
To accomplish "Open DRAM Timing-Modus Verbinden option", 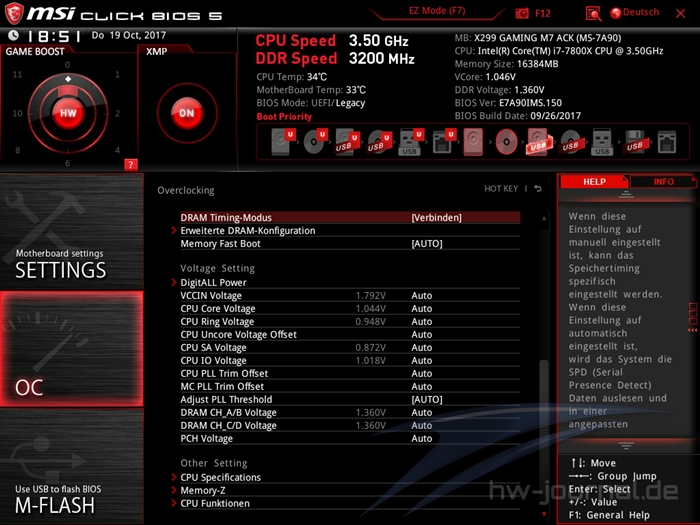I will (436, 217).
